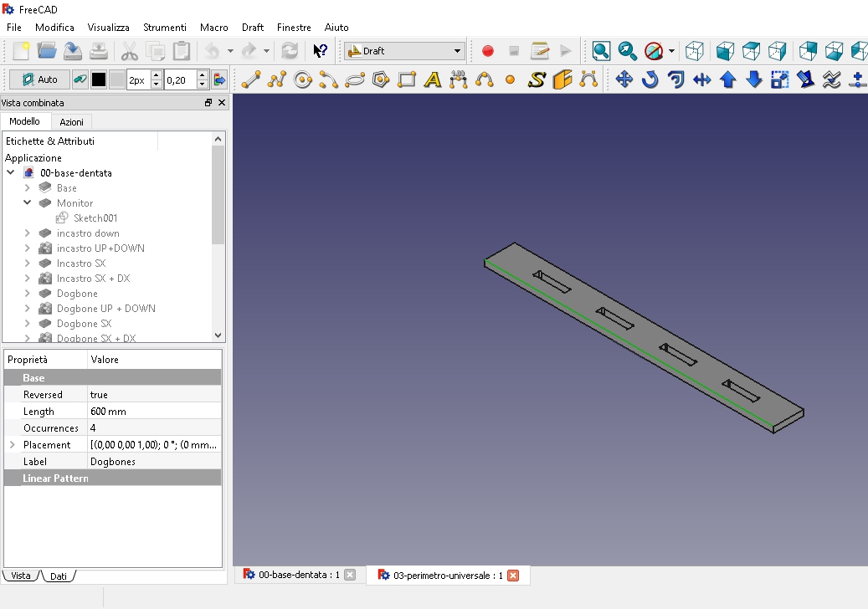Open the Draft workbench dropdown
This screenshot has width=868, height=609.
point(405,51)
